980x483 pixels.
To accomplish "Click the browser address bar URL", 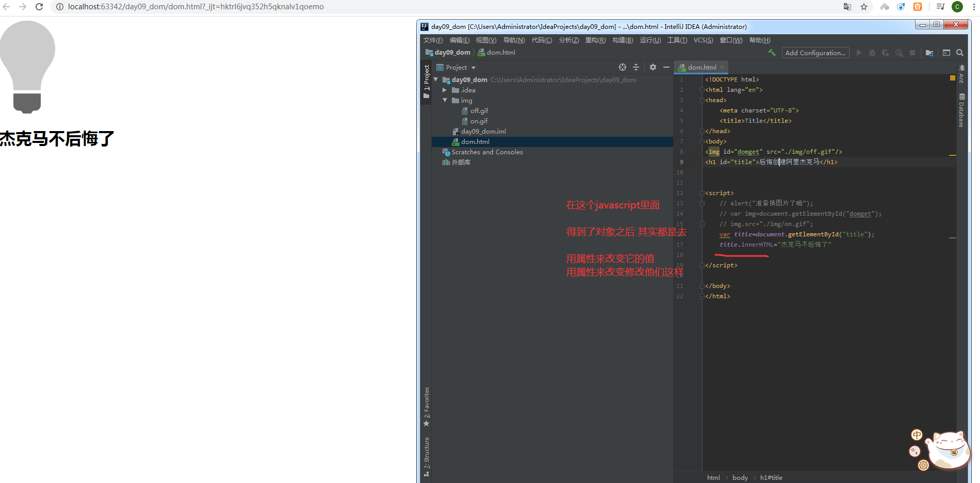I will 196,7.
